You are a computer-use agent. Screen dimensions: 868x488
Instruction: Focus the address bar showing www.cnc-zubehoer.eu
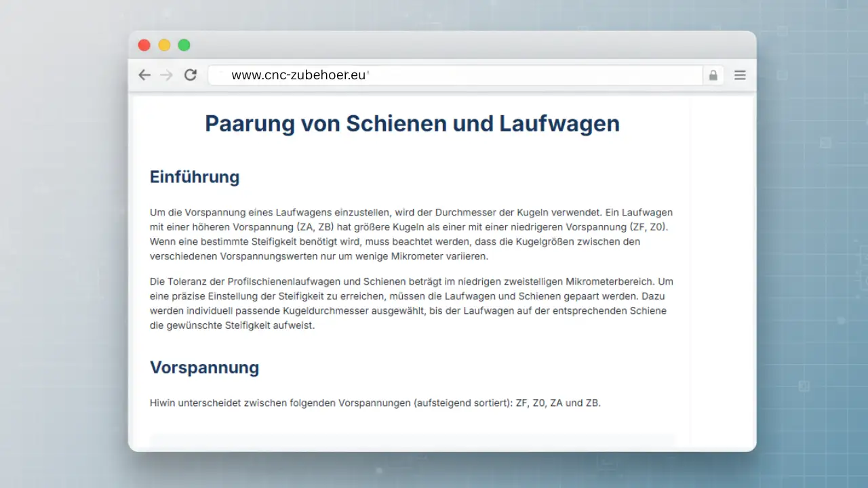point(456,75)
